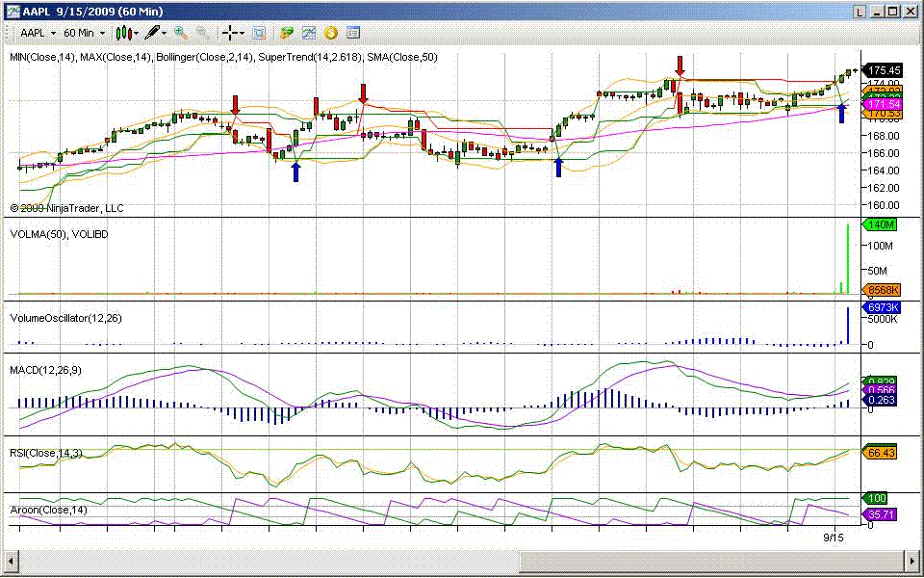The image size is (924, 578).
Task: Maximize the AAPL chart window
Action: pos(893,12)
